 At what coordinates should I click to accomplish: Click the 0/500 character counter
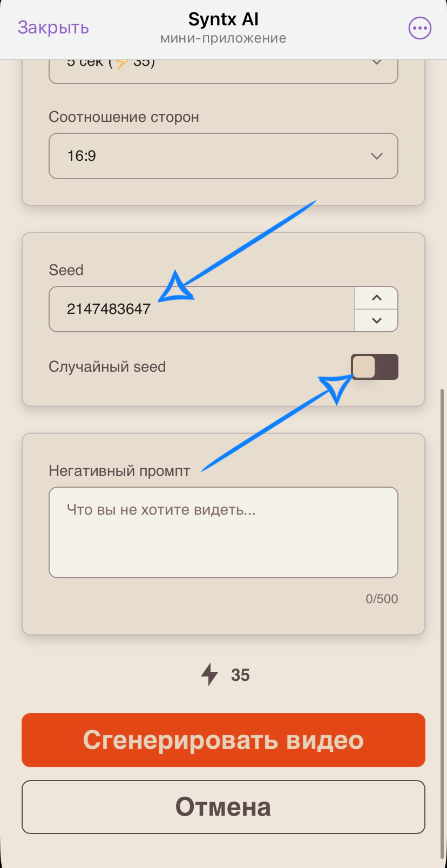tap(382, 599)
